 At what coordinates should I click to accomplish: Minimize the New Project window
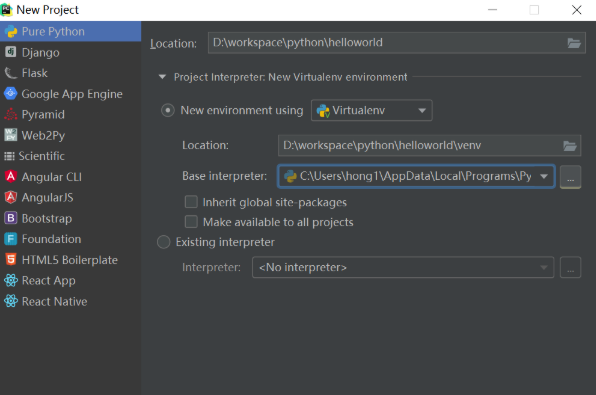pos(493,10)
